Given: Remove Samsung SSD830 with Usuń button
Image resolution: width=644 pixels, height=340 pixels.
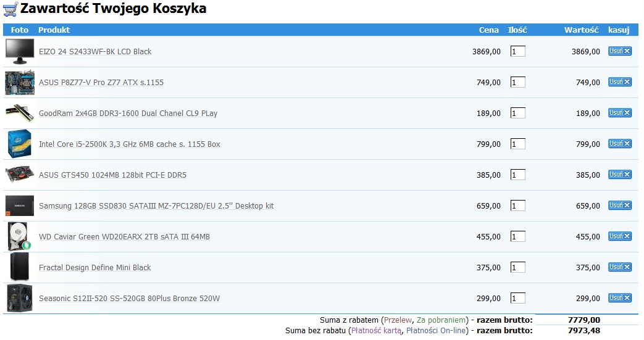Looking at the screenshot, I should (x=620, y=205).
